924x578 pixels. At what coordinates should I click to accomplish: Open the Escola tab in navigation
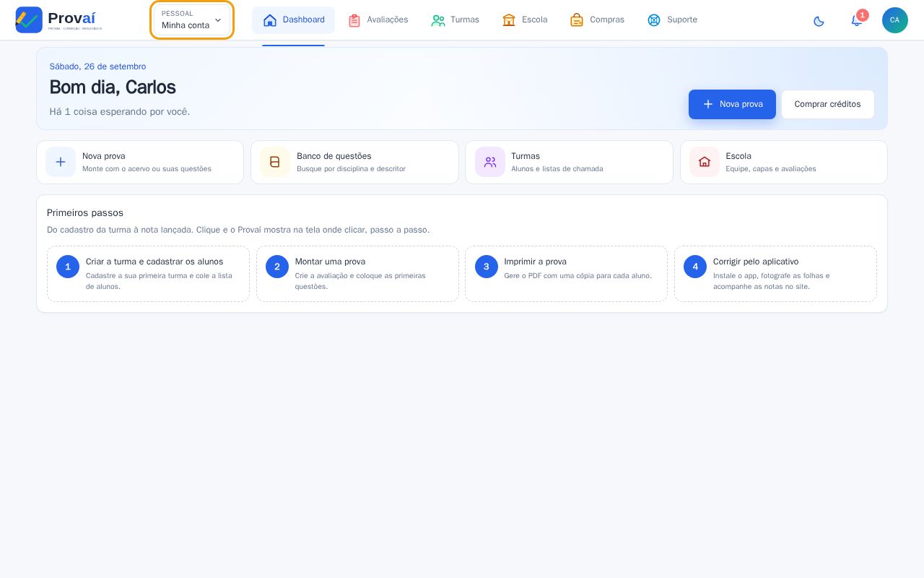click(x=525, y=20)
